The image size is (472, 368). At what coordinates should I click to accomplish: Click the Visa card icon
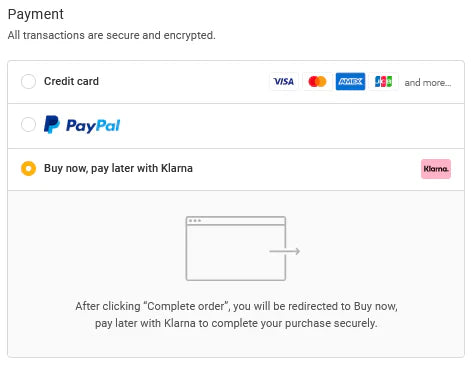click(284, 82)
